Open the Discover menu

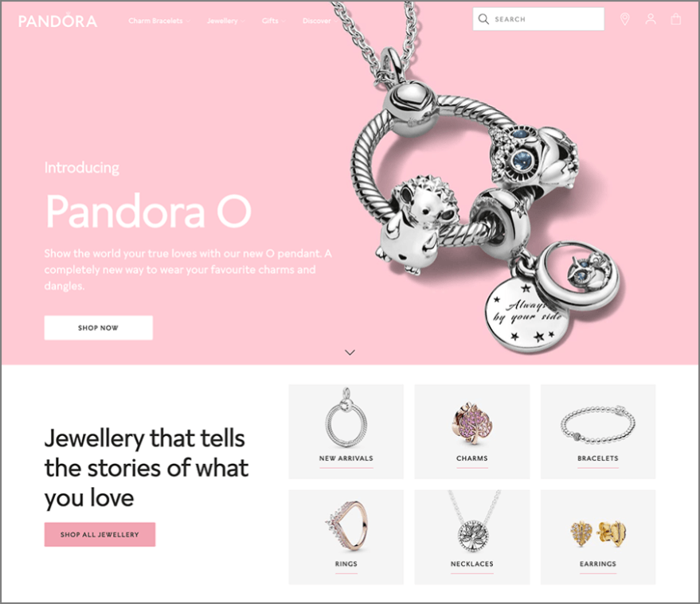point(319,21)
